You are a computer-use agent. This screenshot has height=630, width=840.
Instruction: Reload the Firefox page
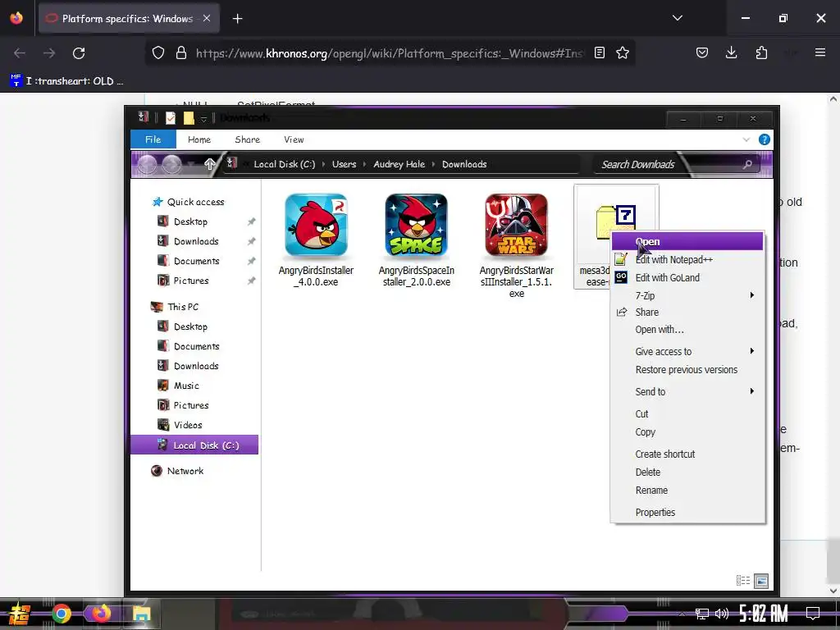[79, 53]
